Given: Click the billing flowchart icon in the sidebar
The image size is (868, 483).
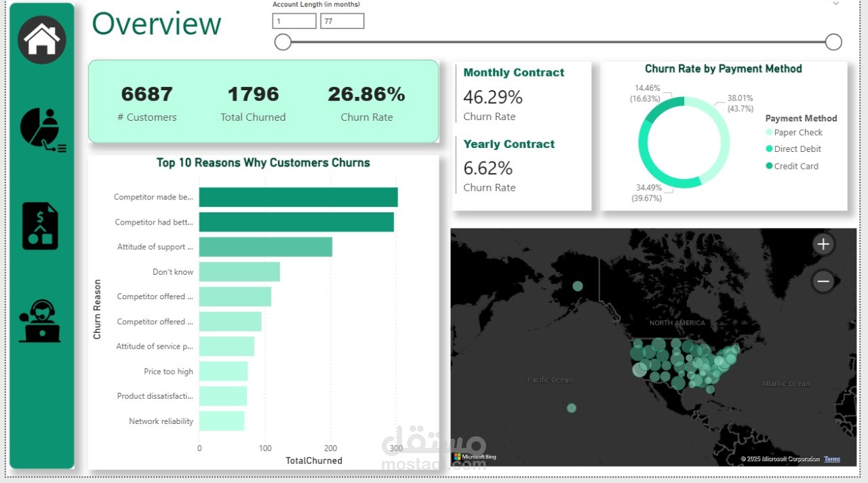Looking at the screenshot, I should click(41, 224).
